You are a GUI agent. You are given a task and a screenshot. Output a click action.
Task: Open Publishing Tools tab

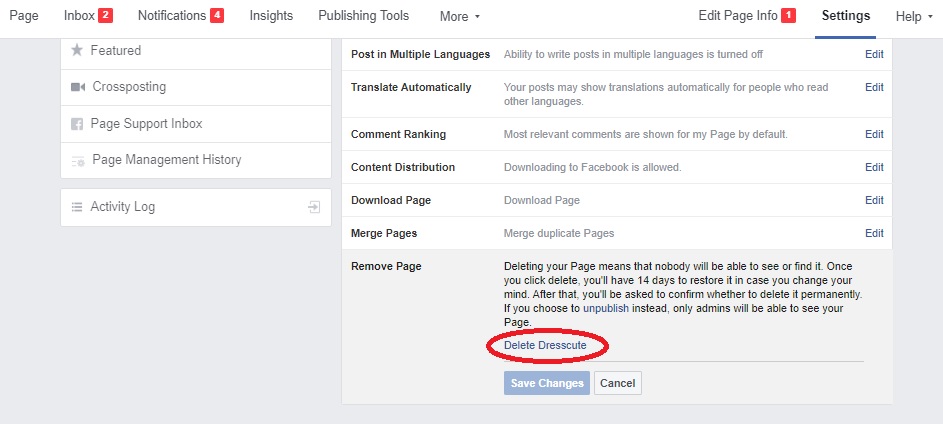[364, 16]
